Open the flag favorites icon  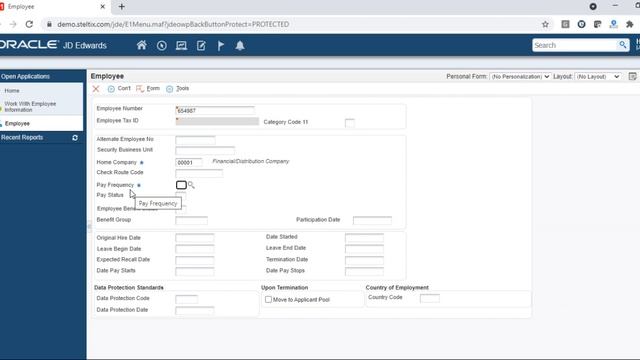tap(221, 45)
